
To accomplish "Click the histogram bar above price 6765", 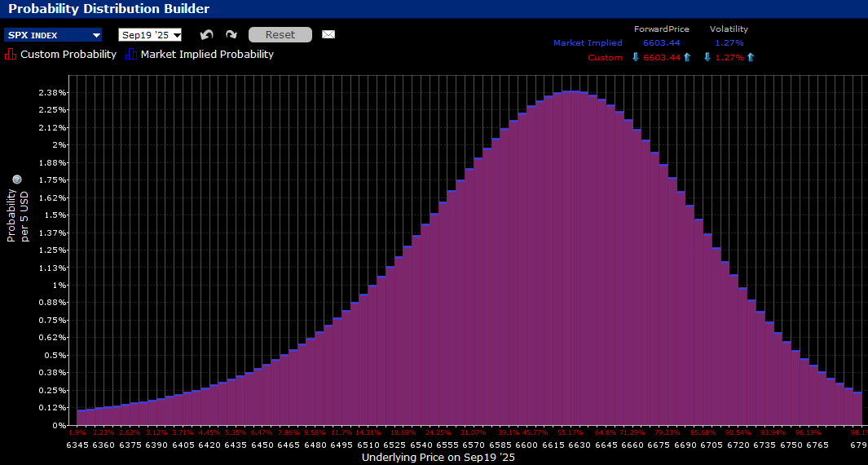I will click(822, 398).
